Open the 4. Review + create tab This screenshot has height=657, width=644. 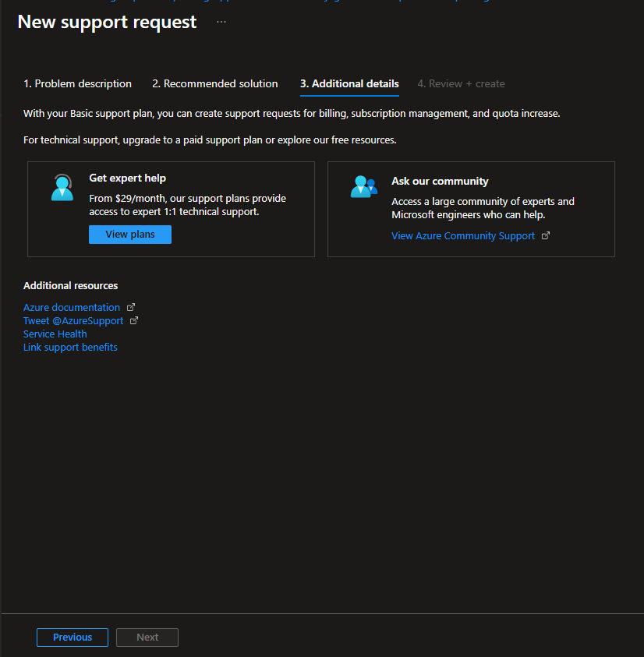[x=462, y=84]
